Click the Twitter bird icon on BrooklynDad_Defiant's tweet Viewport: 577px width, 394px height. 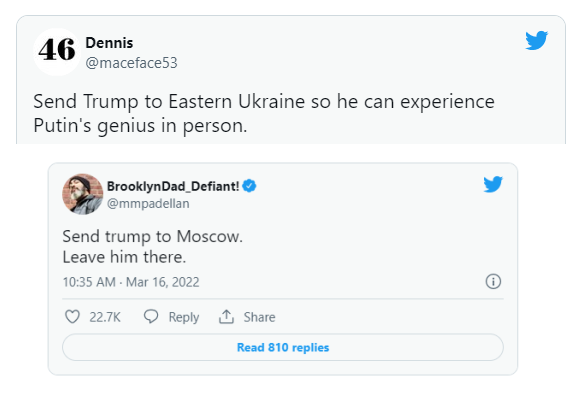click(x=493, y=184)
